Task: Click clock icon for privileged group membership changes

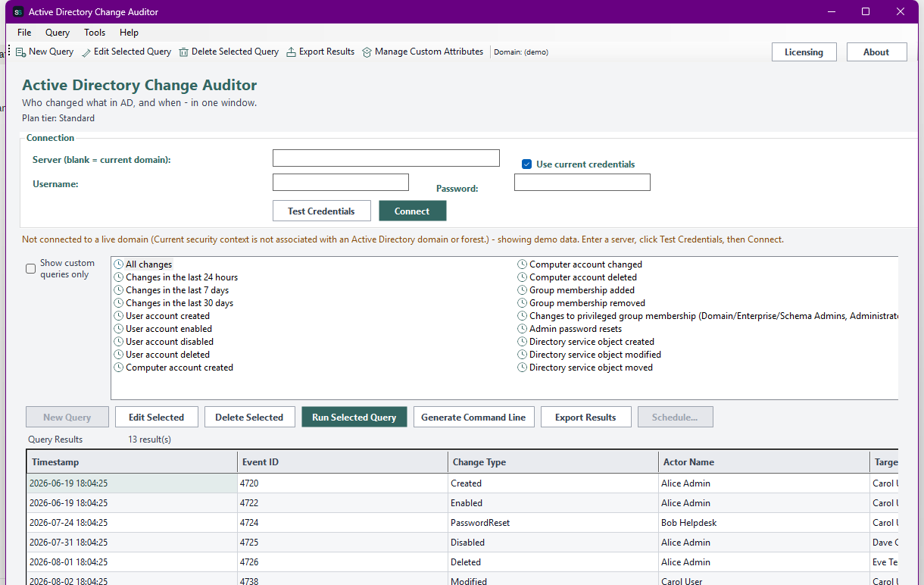Action: 523,316
